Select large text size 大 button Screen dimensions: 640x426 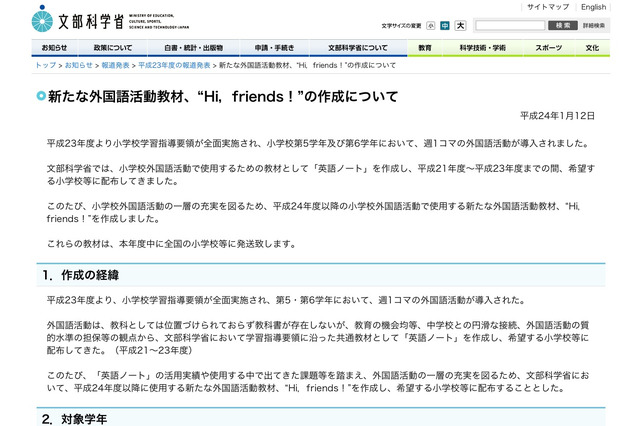460,25
